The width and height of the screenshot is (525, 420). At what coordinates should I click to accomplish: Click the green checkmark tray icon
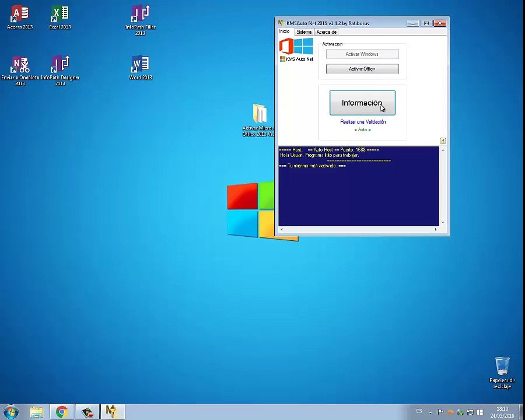coord(460,412)
